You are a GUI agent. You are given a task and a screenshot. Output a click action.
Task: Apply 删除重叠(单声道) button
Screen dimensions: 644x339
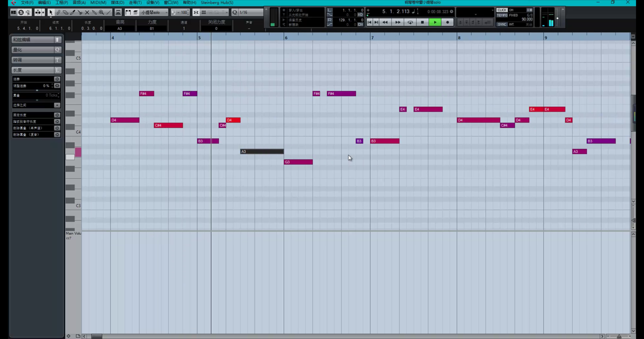click(57, 128)
